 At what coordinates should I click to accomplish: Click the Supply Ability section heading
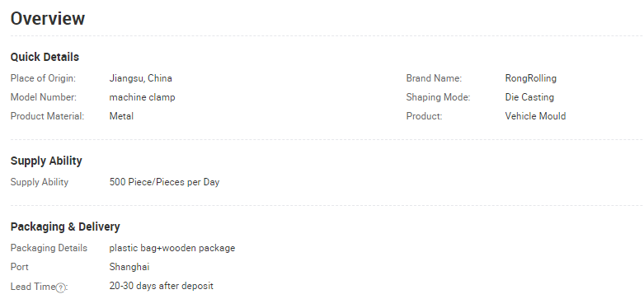pos(46,161)
